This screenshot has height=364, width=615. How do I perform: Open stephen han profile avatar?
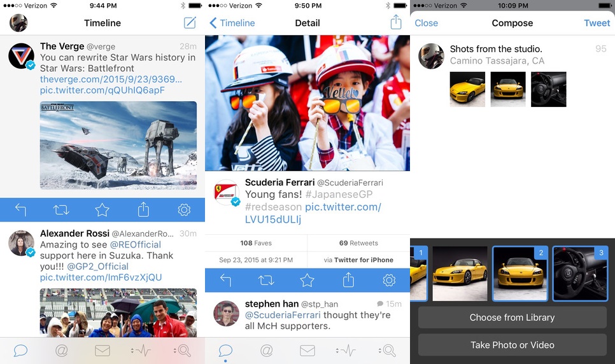(x=226, y=313)
